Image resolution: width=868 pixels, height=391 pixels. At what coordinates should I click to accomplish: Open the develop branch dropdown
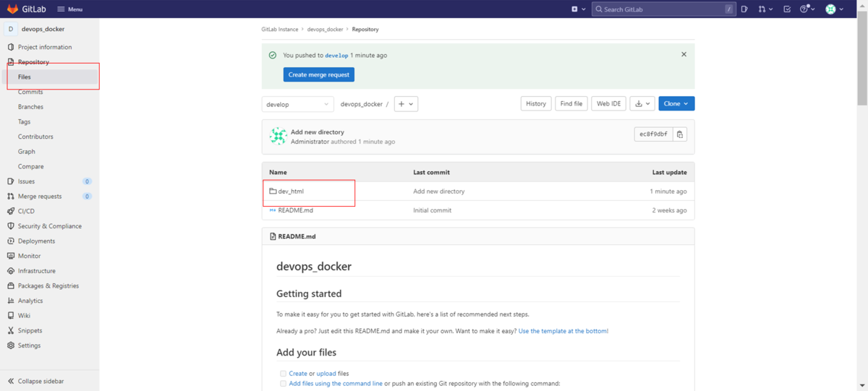click(x=297, y=104)
